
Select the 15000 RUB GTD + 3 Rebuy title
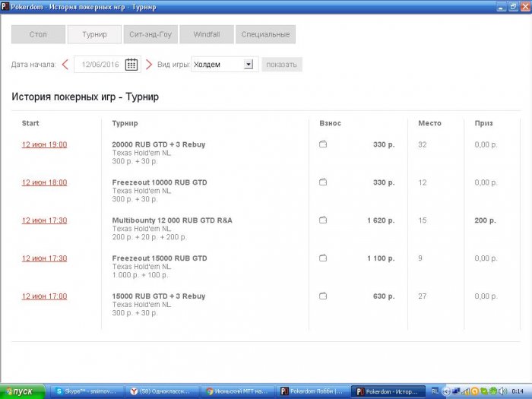click(x=159, y=296)
